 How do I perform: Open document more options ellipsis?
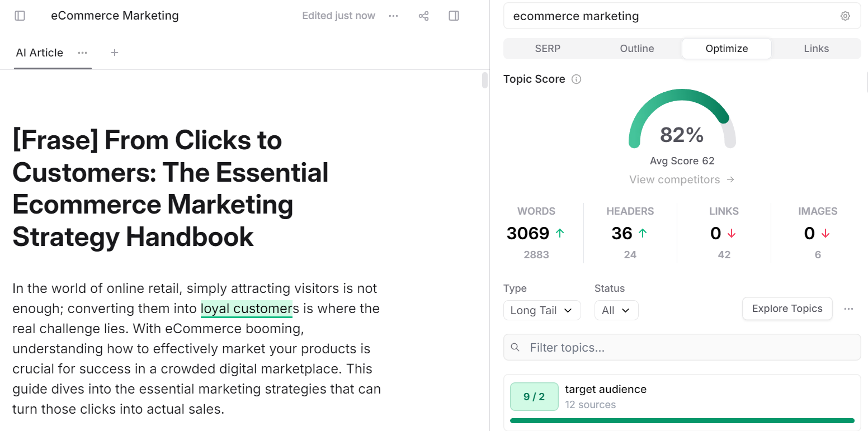pyautogui.click(x=394, y=16)
